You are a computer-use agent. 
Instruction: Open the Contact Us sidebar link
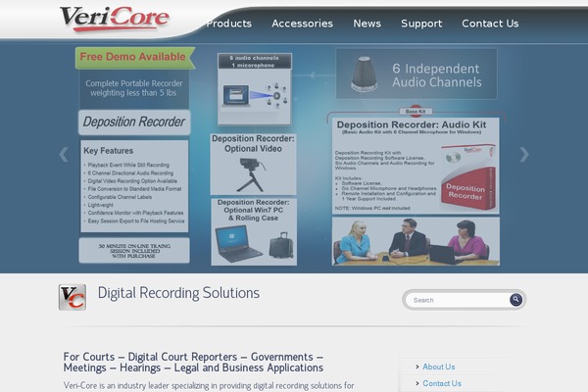[442, 383]
